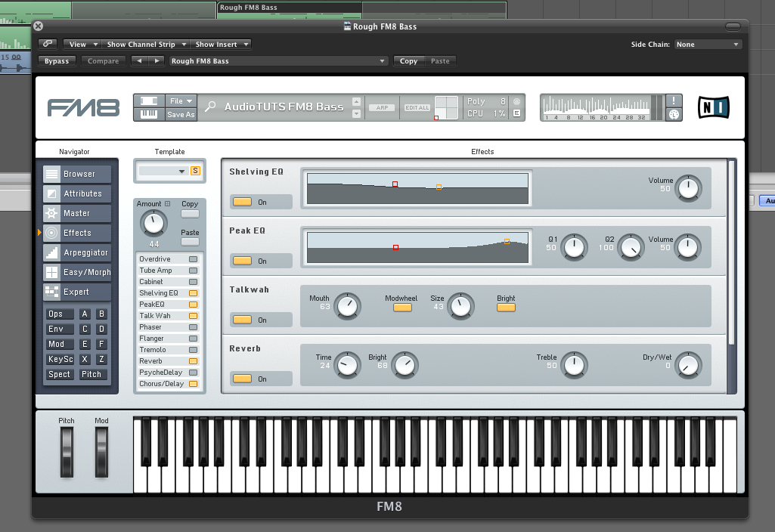Click Copy next to Paste in plugin header
The image size is (775, 532).
409,61
